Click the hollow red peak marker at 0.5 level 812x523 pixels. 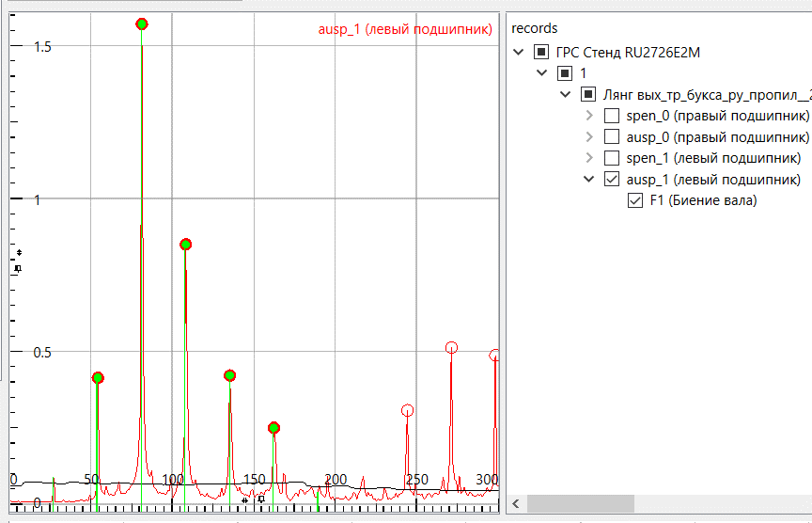pos(451,348)
